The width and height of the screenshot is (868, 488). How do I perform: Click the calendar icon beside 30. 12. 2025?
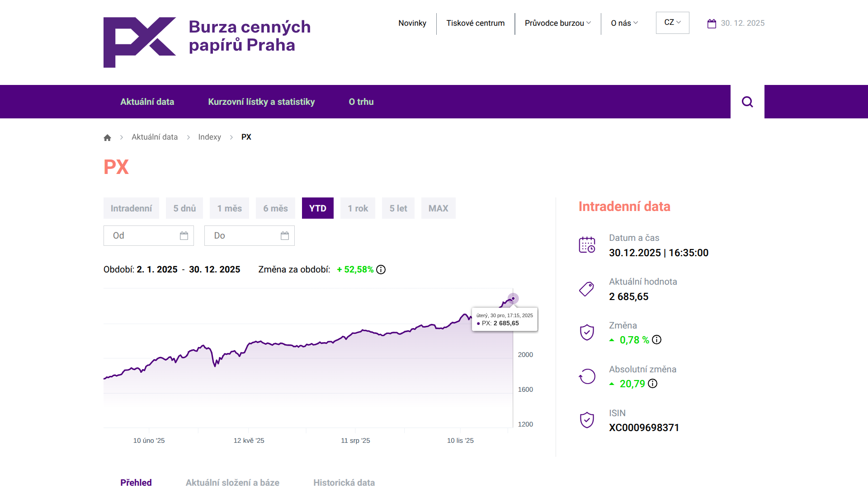(712, 23)
